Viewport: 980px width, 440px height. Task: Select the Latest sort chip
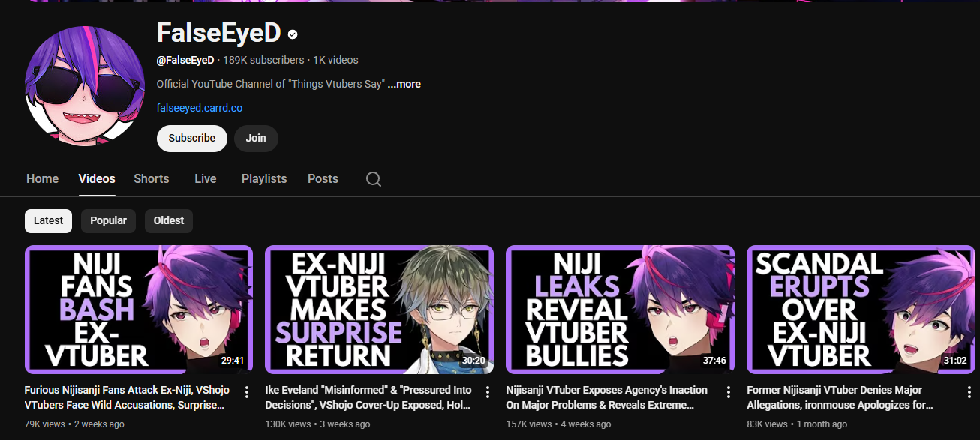point(48,220)
